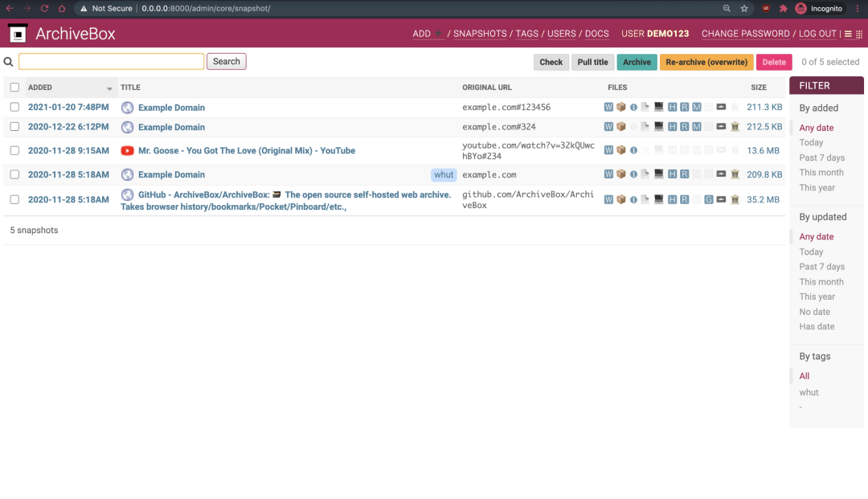Open archive.org bank icon in GitHub snapshot row
Viewport: 868px width, 499px height.
735,199
